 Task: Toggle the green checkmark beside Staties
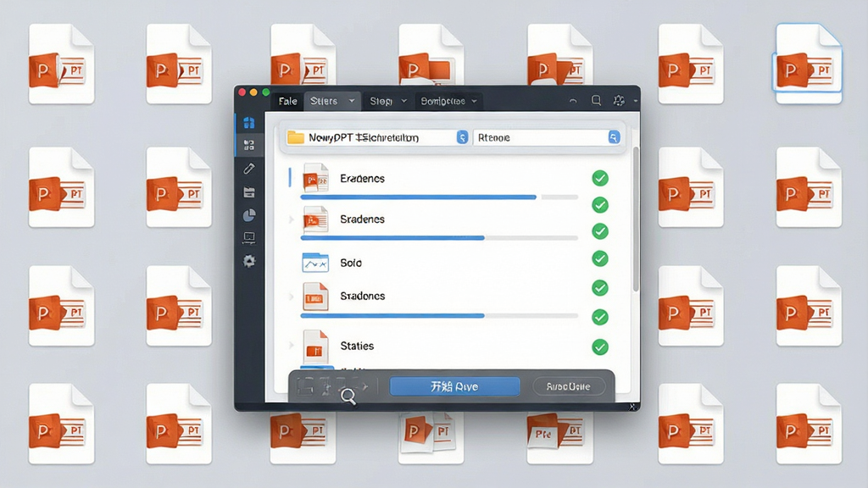[600, 347]
